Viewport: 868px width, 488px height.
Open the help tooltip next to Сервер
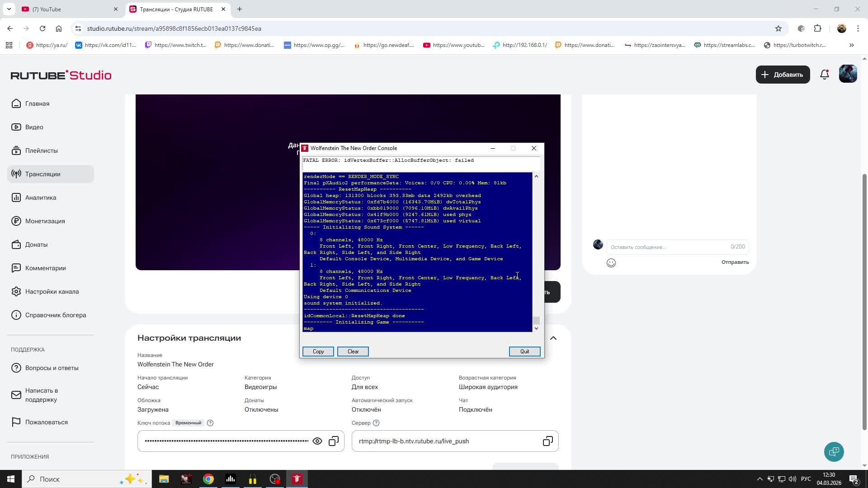pos(376,423)
